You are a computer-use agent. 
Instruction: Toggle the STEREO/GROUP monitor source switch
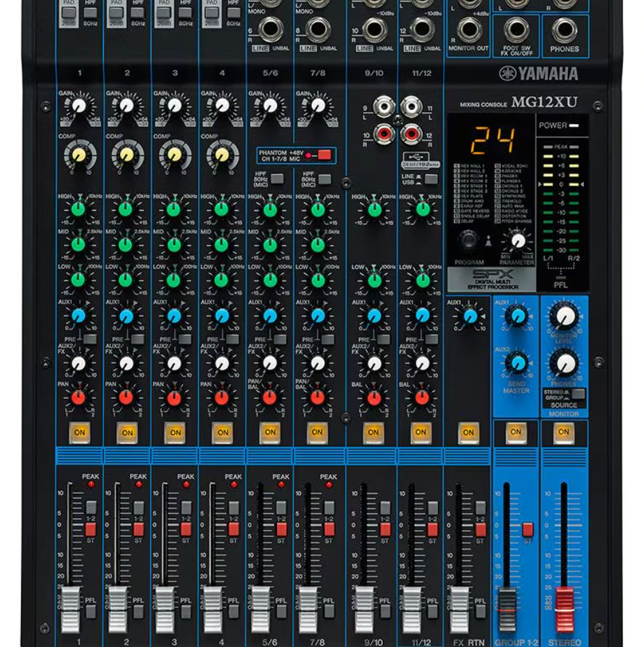coord(578,394)
